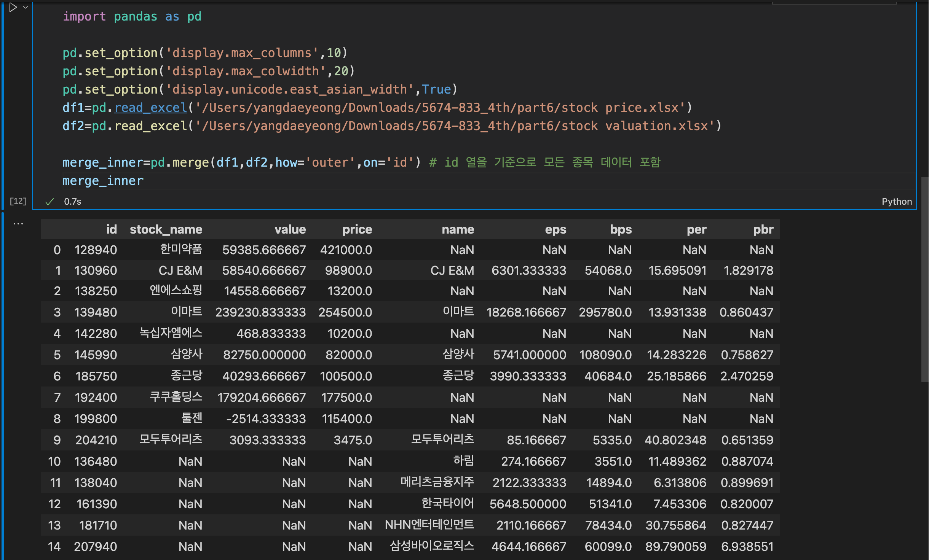Follow the read_excel link in code
The width and height of the screenshot is (929, 560).
[150, 108]
